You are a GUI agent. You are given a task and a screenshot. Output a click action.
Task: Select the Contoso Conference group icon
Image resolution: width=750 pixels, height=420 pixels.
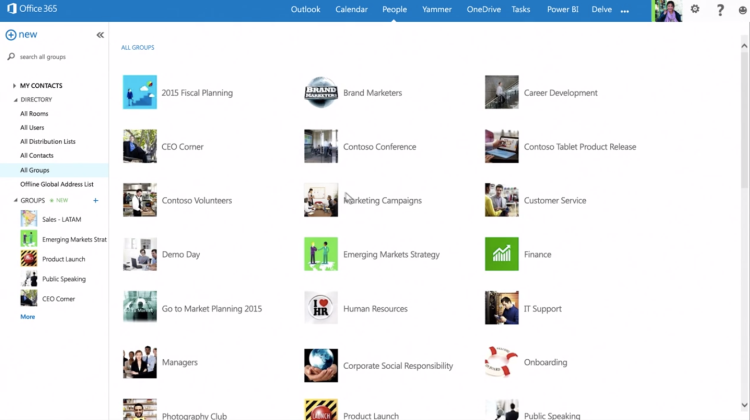(321, 146)
